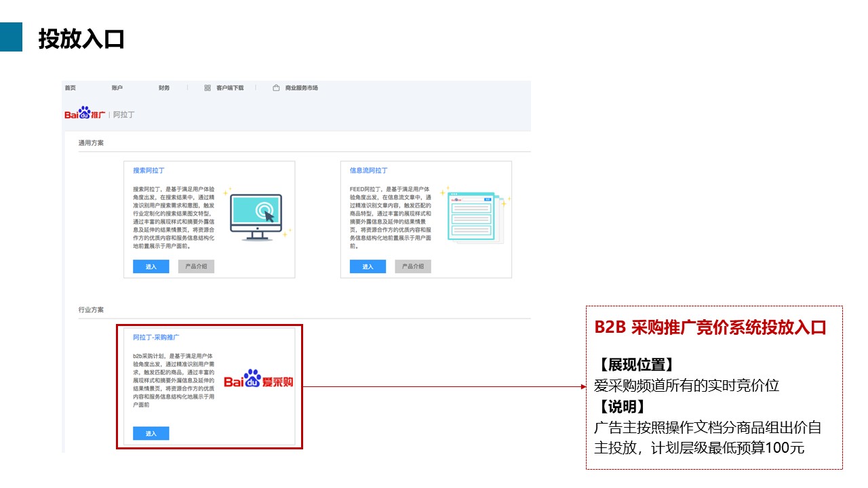Click 产品介绍 button in 信息流阿拉丁 card
Screen dimensions: 868x488
point(413,266)
